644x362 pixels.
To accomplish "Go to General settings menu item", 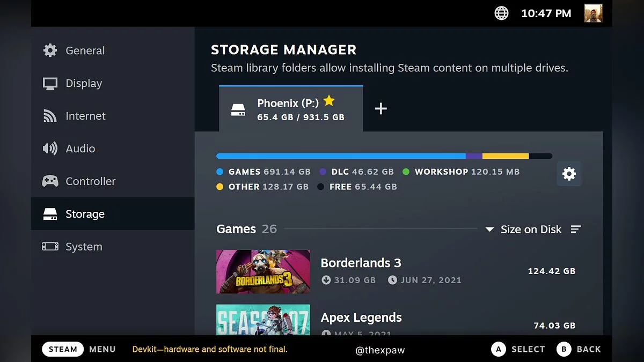I will tap(113, 50).
